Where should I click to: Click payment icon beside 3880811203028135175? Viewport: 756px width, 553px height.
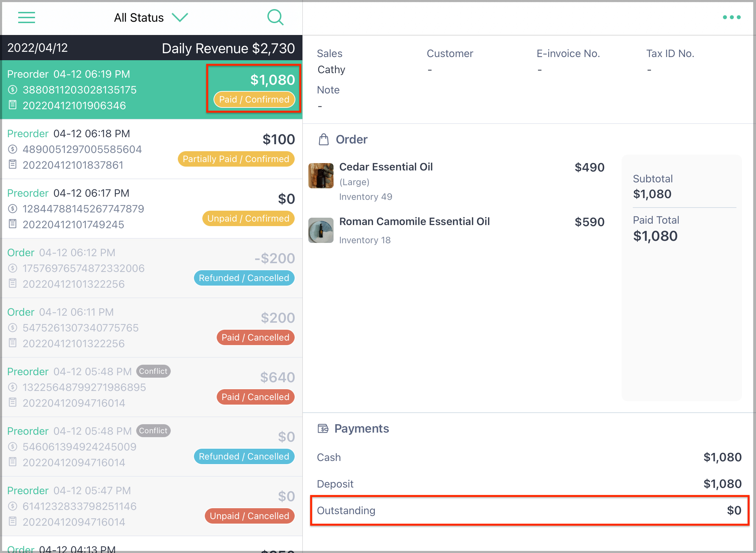tap(13, 90)
